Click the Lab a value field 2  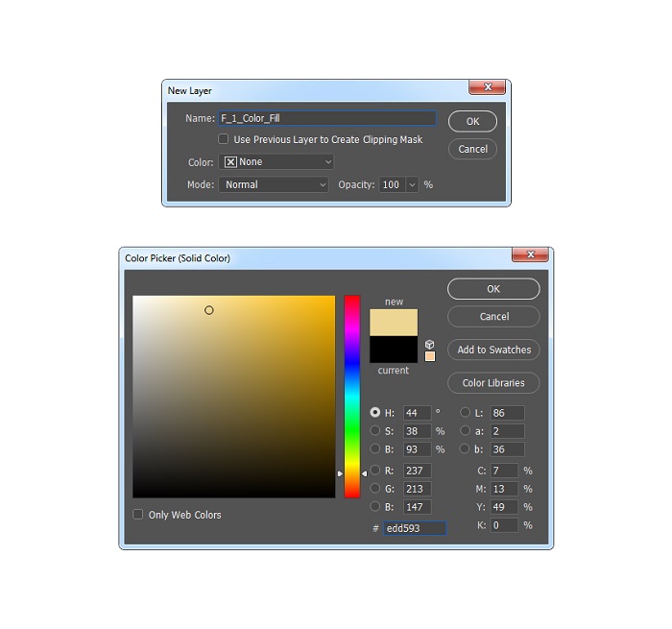pos(508,431)
